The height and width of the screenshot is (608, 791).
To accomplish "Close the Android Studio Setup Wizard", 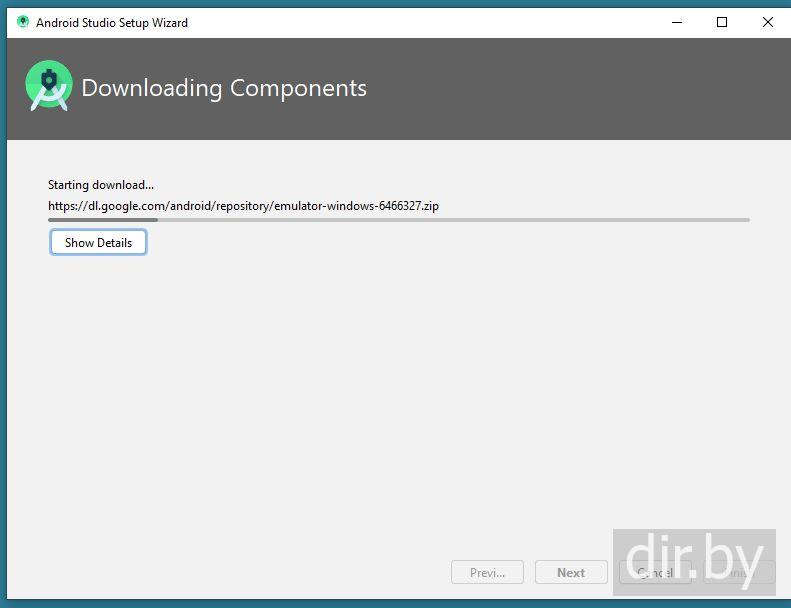I will pos(768,22).
